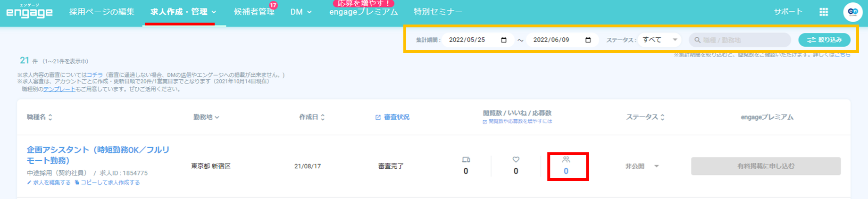Open the テンプレート link

(59, 89)
